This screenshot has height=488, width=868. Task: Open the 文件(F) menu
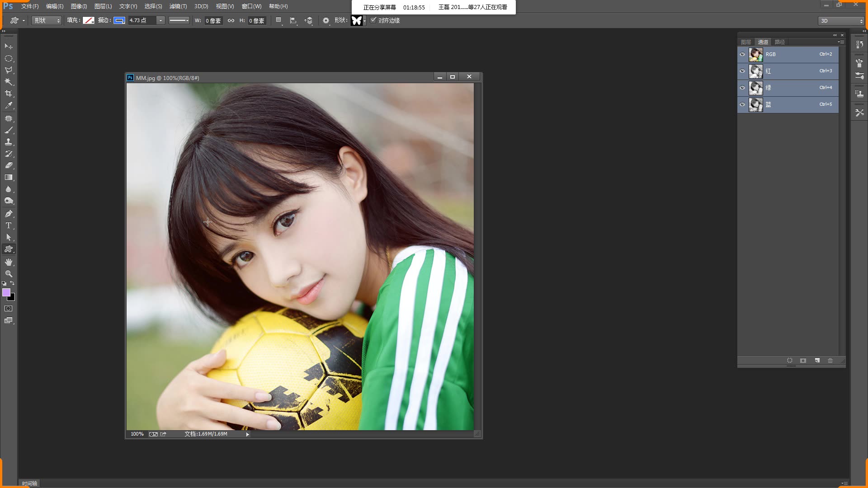pos(30,6)
